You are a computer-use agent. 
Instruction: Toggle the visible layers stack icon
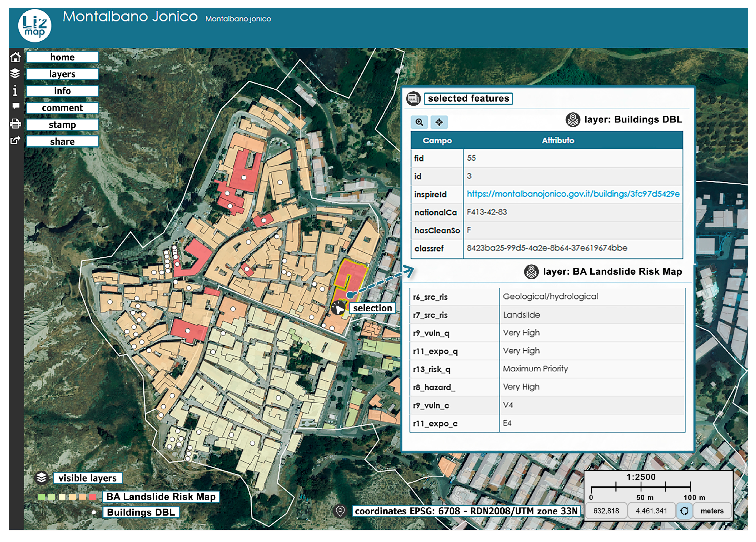click(x=42, y=478)
